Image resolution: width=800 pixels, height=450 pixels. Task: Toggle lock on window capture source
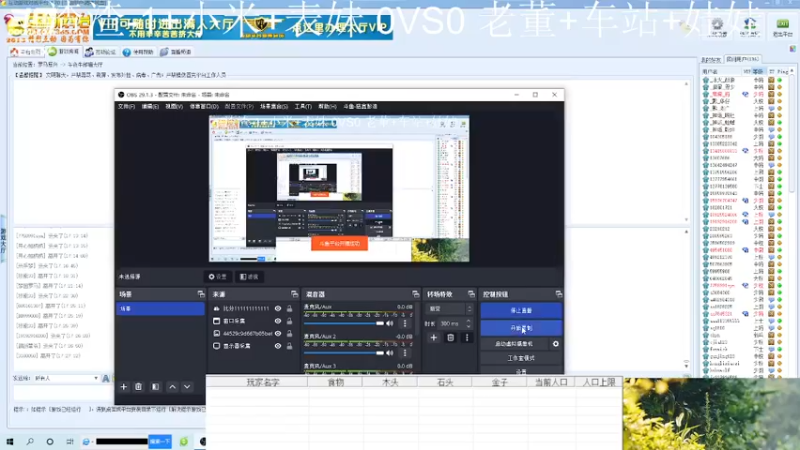tap(289, 321)
